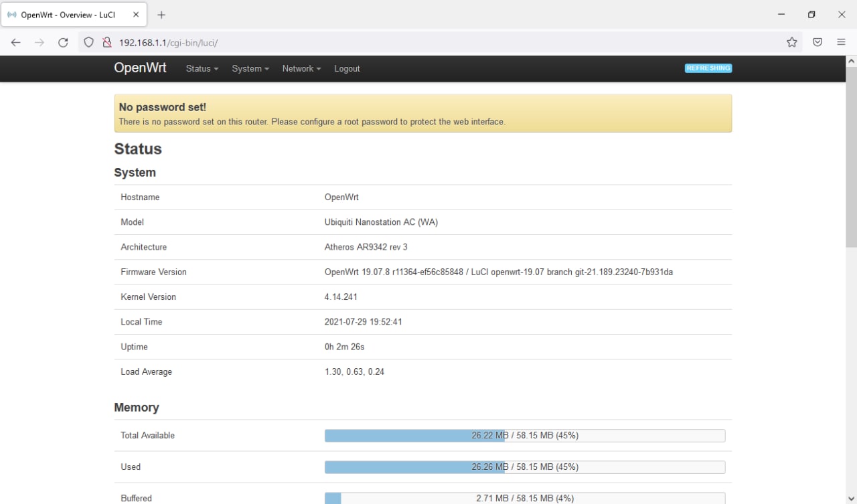Click the 'Load Average' row label
Screen dimensions: 857x504
(146, 372)
